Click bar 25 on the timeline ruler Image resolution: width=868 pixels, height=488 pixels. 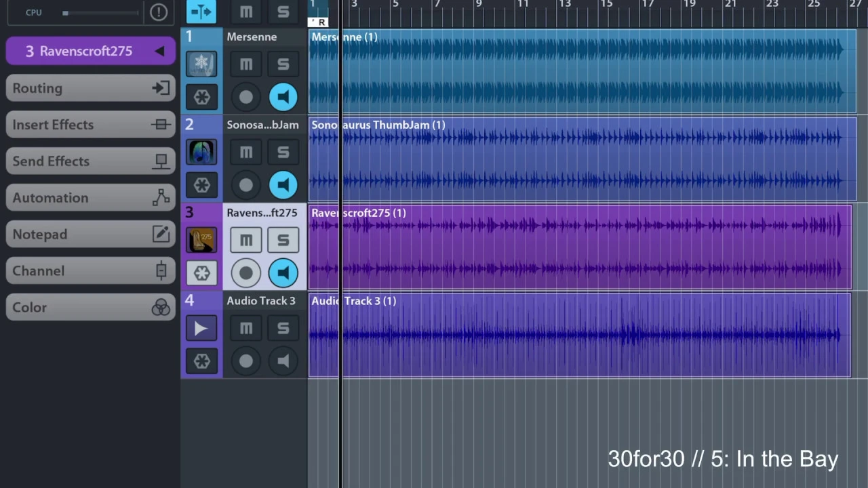pyautogui.click(x=814, y=4)
